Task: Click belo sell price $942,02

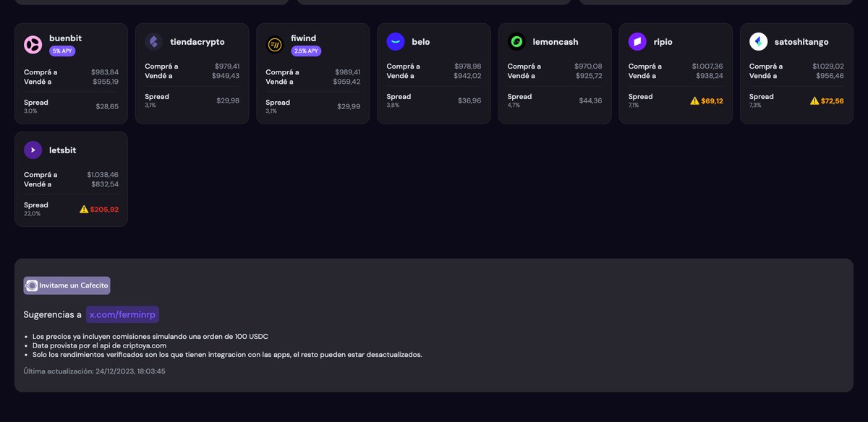Action: [x=467, y=76]
